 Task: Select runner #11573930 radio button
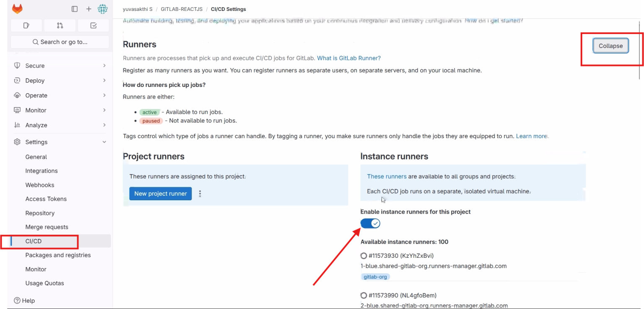click(363, 255)
